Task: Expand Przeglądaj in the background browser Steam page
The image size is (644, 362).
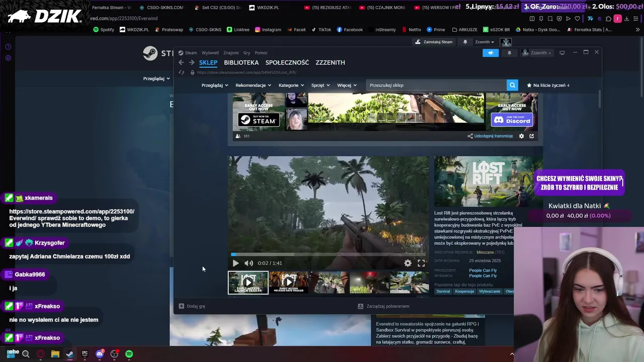Action: pyautogui.click(x=156, y=78)
